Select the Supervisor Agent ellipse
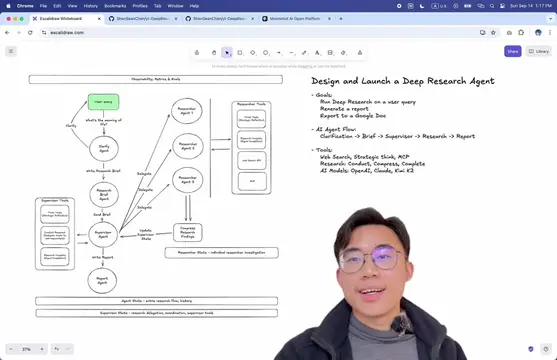Viewport: 557px width, 360px height. [103, 235]
